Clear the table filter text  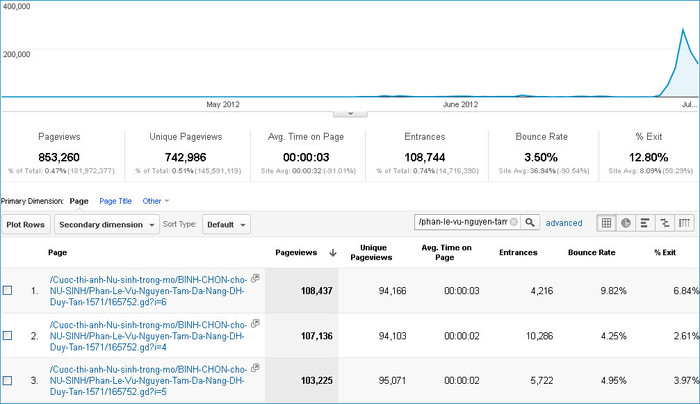(514, 222)
